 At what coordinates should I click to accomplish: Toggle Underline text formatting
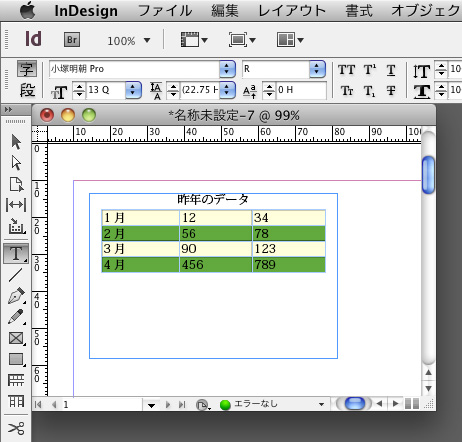(391, 70)
